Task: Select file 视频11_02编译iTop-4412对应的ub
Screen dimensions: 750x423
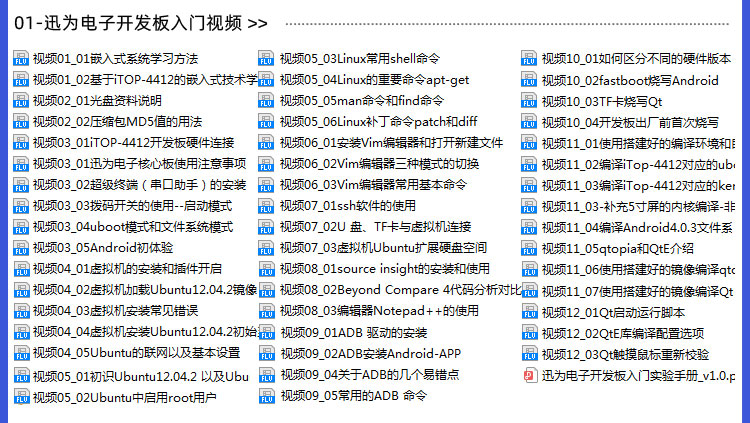Action: pyautogui.click(x=638, y=165)
